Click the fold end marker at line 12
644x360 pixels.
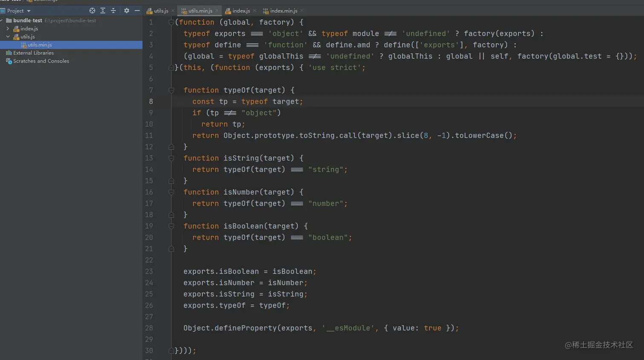(171, 147)
